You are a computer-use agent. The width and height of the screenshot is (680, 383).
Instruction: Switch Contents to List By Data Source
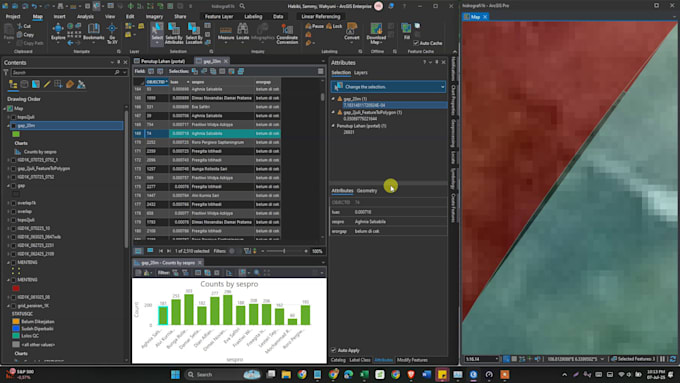(24, 85)
